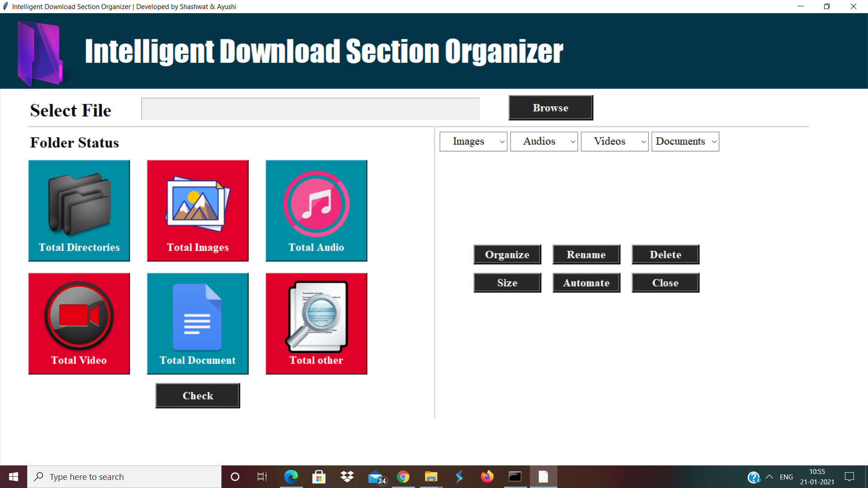Open the Videos dropdown
The image size is (868, 488).
pos(614,141)
